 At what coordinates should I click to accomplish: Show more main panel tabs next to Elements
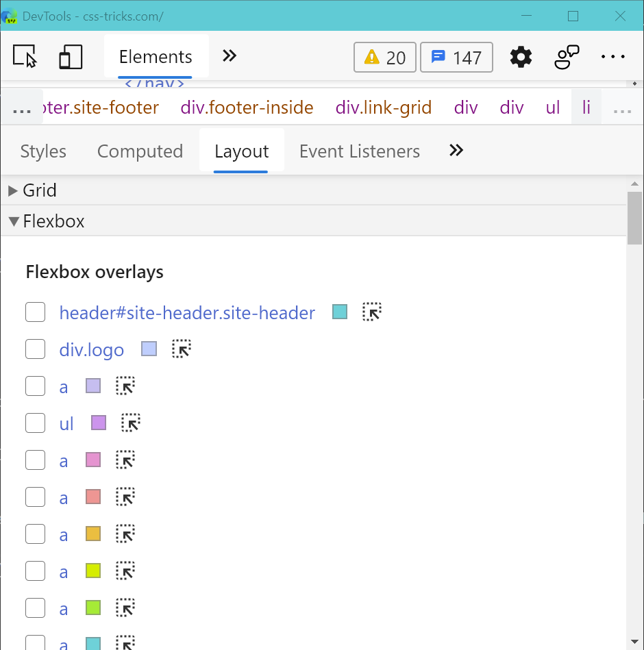pos(230,56)
